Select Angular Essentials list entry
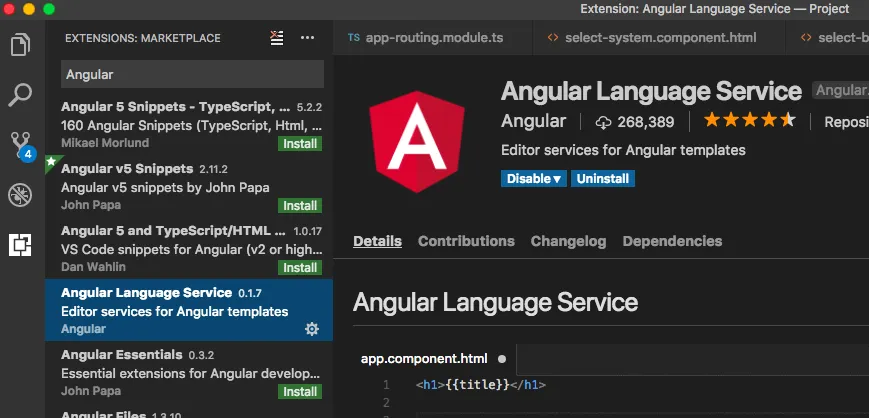This screenshot has width=869, height=418. click(189, 372)
